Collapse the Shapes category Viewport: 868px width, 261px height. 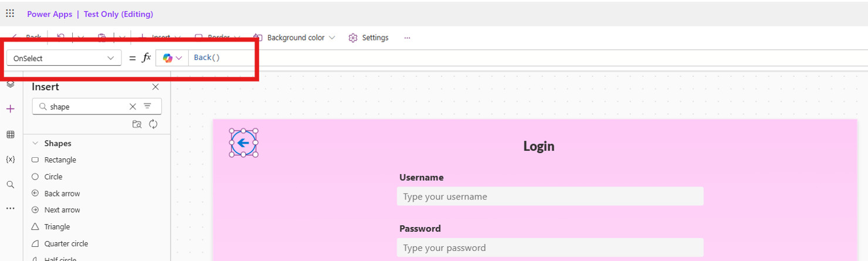(35, 143)
